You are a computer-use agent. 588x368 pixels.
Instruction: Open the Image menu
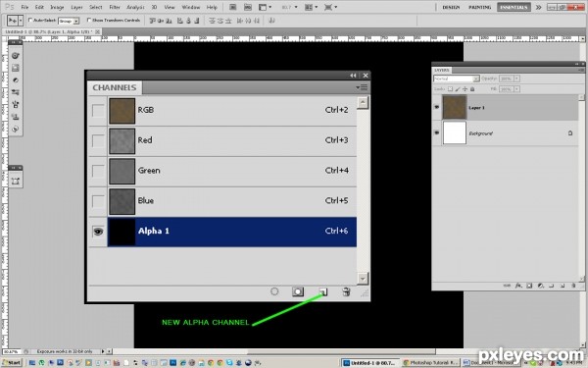click(57, 7)
